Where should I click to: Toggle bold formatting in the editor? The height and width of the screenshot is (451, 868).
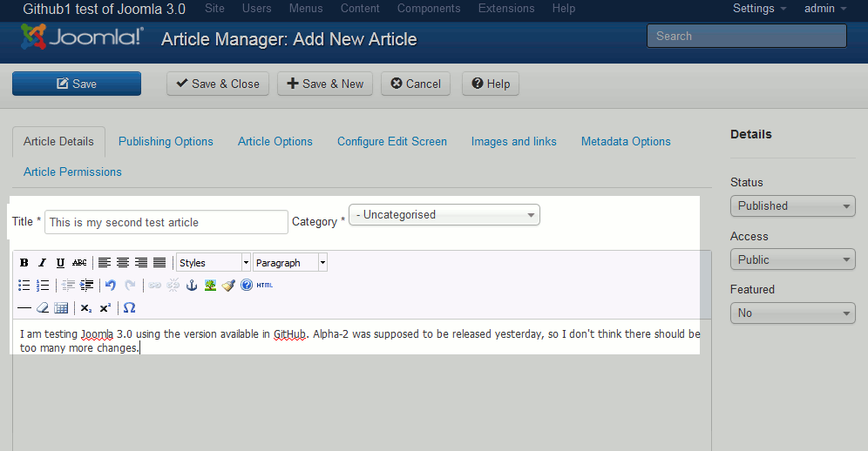(24, 263)
